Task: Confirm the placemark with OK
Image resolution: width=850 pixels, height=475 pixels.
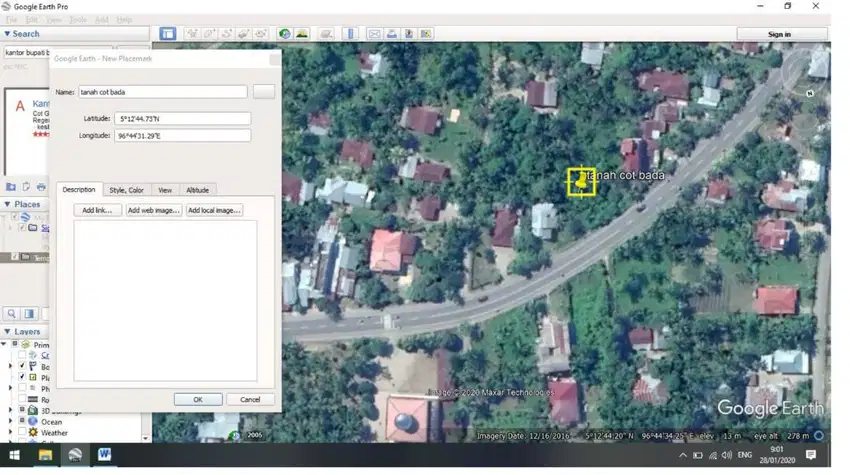Action: 198,399
